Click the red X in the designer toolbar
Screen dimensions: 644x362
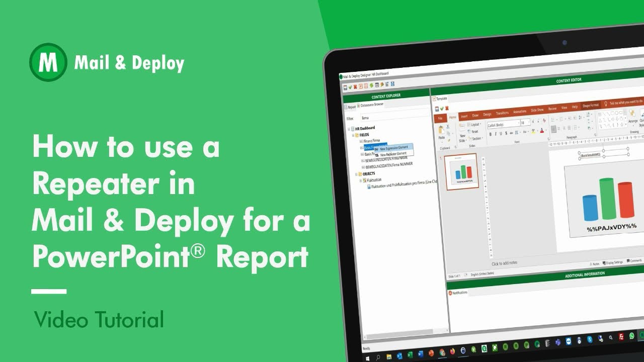tap(355, 86)
